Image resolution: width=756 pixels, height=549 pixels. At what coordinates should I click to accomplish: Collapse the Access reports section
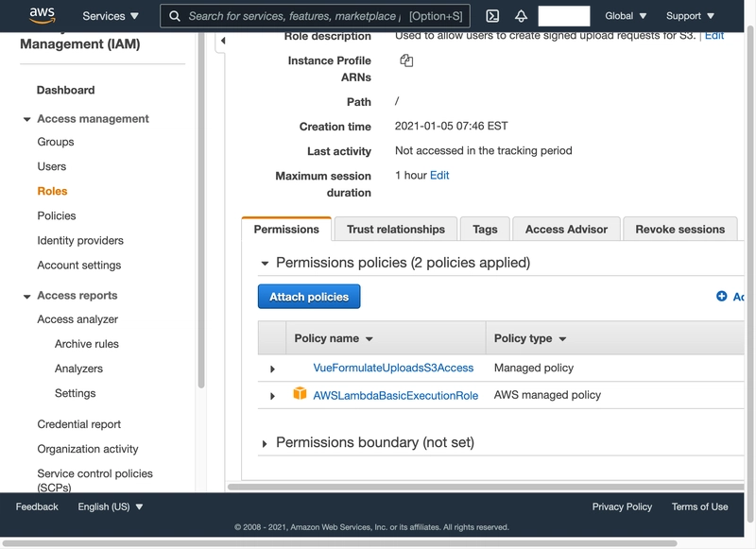click(27, 296)
